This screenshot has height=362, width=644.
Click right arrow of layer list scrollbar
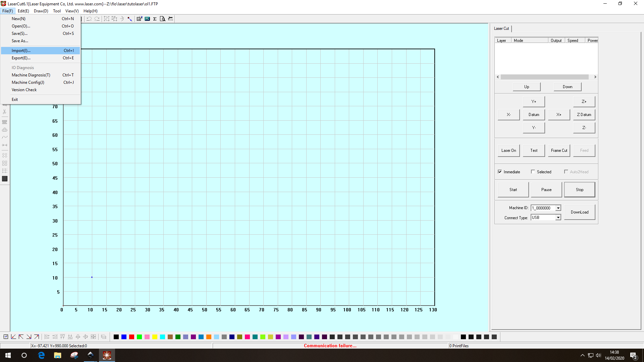pos(595,77)
